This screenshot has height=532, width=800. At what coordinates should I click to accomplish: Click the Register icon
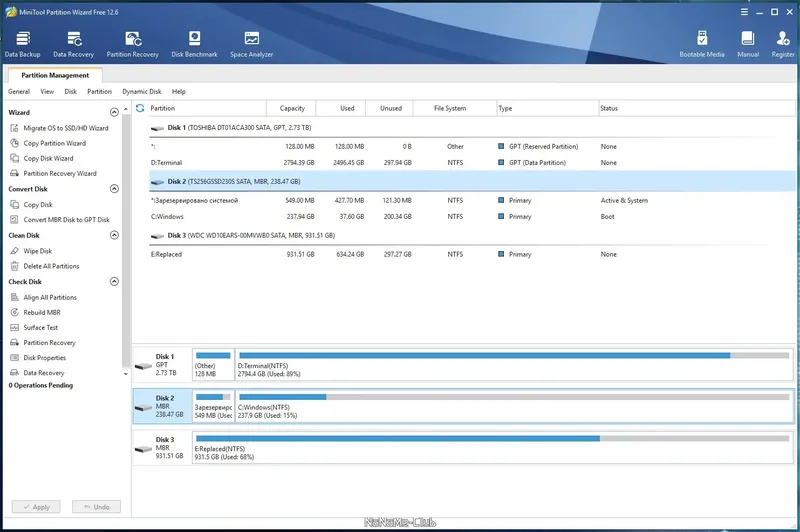click(783, 42)
